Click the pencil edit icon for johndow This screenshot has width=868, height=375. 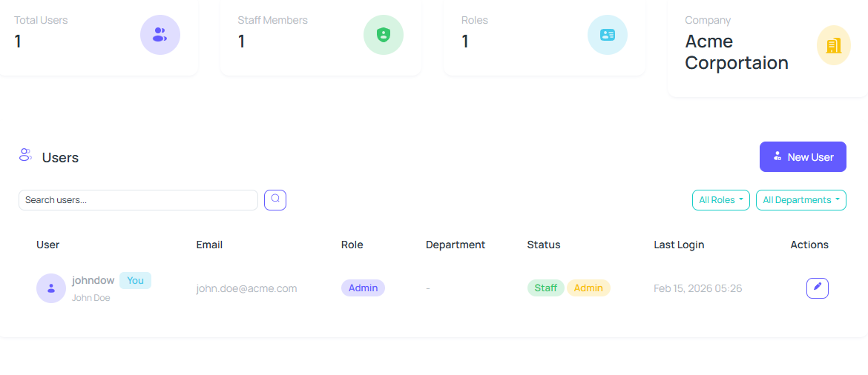point(817,288)
